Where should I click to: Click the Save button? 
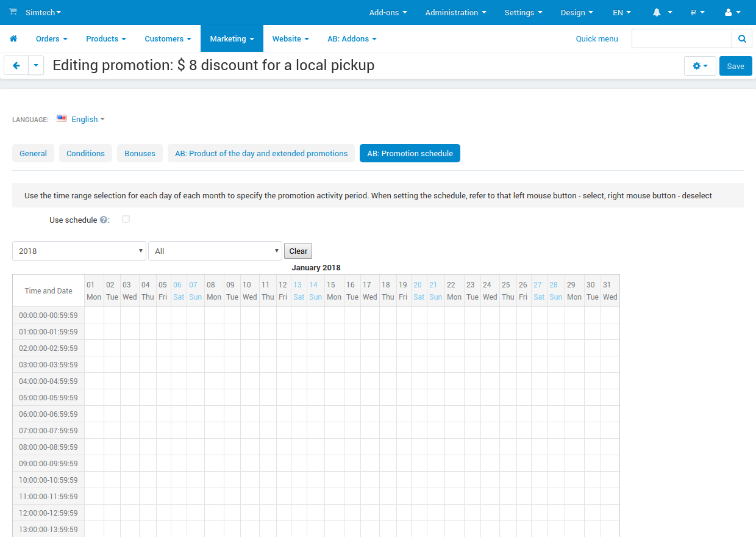tap(735, 66)
